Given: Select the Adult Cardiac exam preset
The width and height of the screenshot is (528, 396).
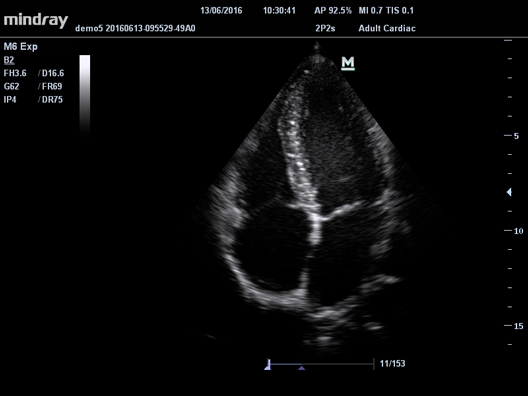Looking at the screenshot, I should pos(387,28).
